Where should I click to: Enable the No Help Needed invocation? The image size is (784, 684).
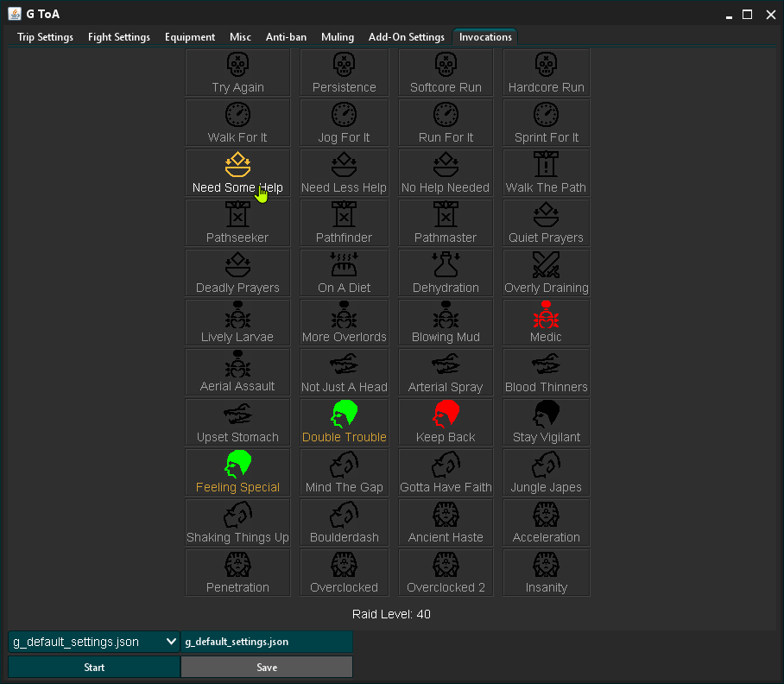pos(446,173)
